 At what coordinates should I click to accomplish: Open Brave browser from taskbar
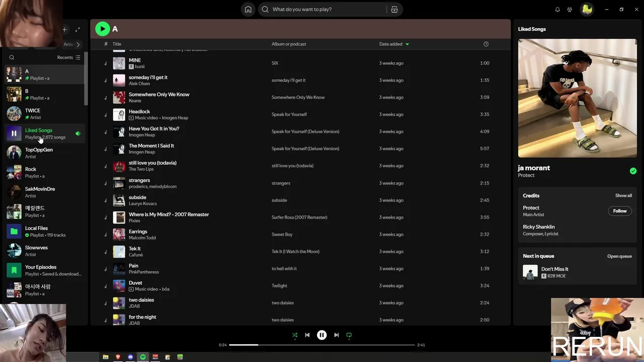[118, 357]
